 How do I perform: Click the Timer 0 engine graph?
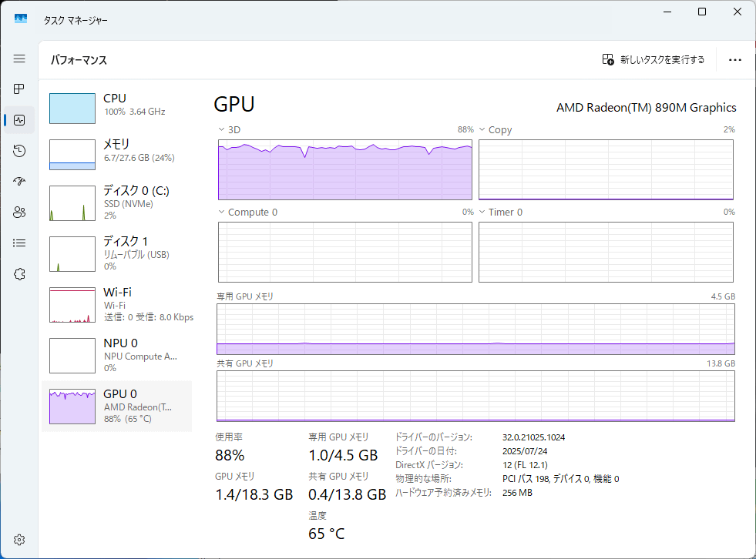606,252
